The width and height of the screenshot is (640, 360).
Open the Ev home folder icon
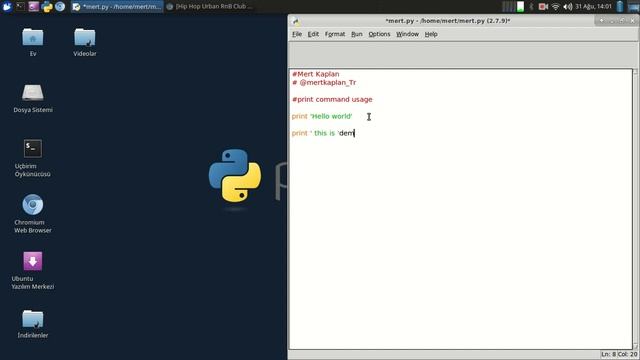[33, 38]
